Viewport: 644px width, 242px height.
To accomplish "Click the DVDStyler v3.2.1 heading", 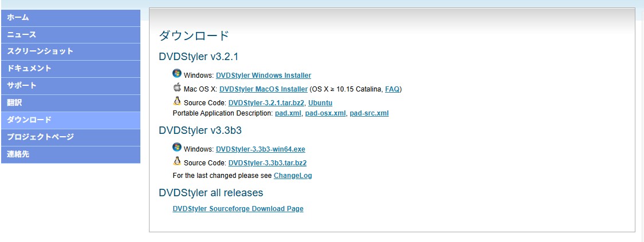I will [199, 57].
